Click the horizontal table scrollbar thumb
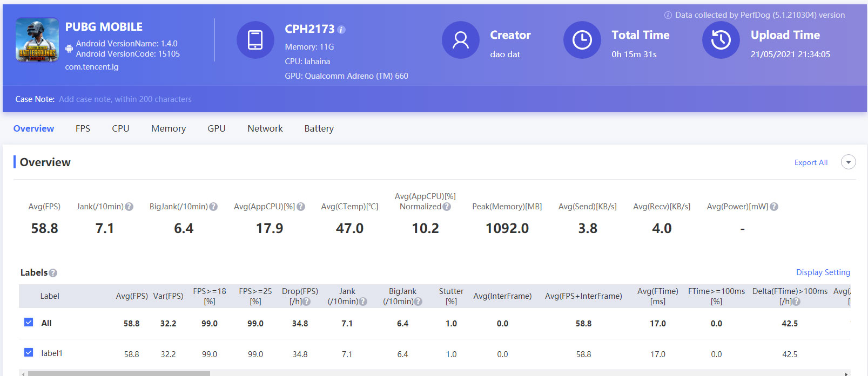The height and width of the screenshot is (376, 868). 119,373
